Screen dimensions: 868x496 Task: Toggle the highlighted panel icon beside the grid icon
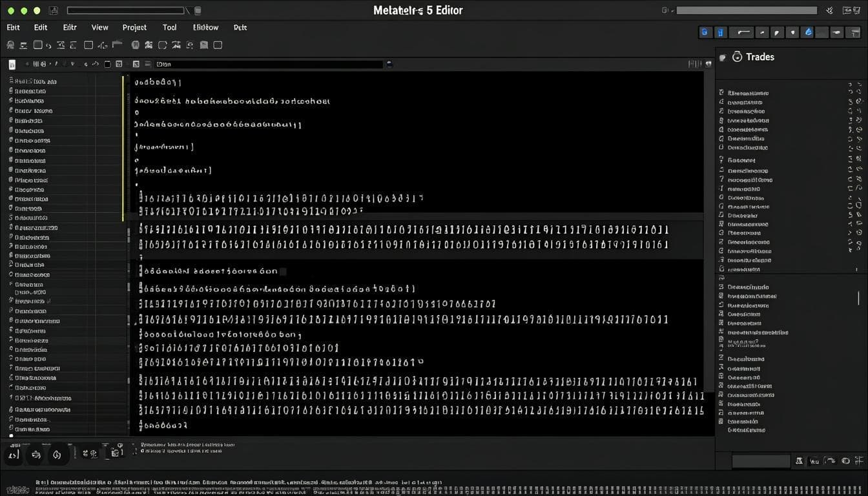(721, 32)
